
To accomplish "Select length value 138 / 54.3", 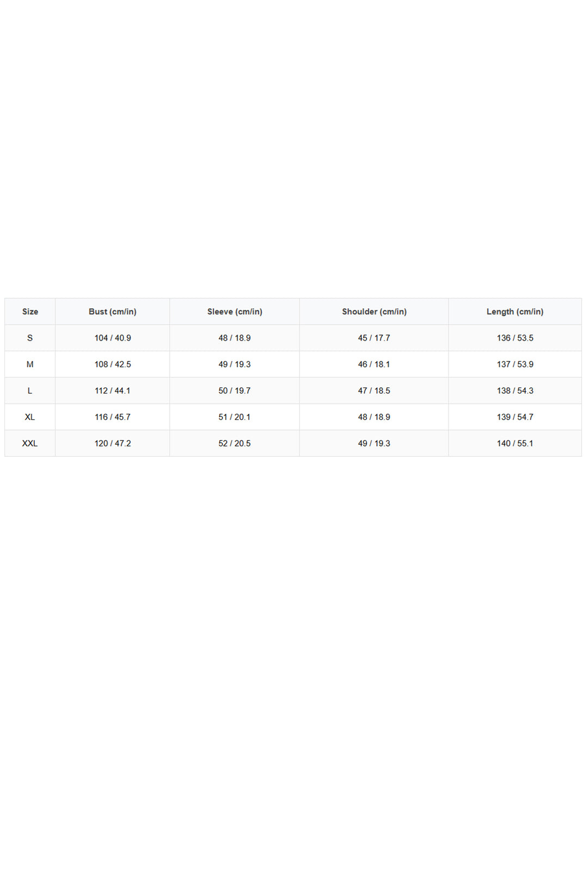I will point(515,390).
